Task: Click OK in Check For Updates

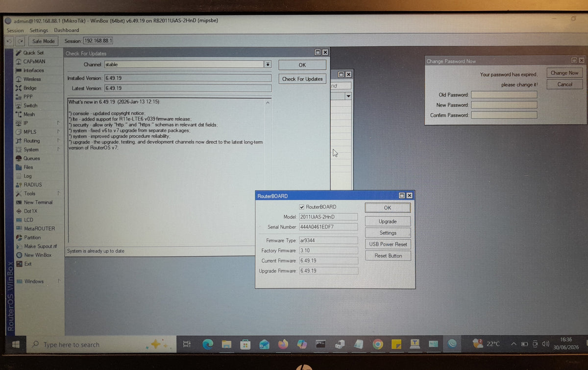Action: click(302, 65)
